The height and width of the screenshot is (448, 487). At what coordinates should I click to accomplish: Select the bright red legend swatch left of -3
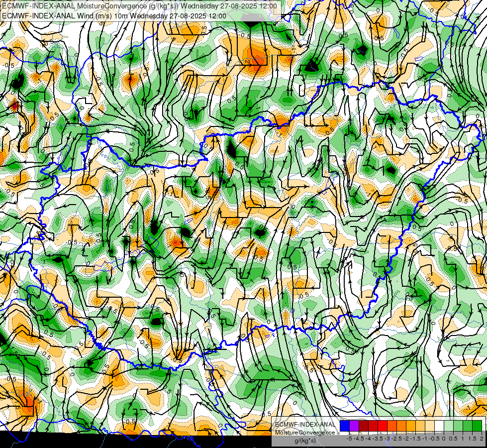[383, 426]
